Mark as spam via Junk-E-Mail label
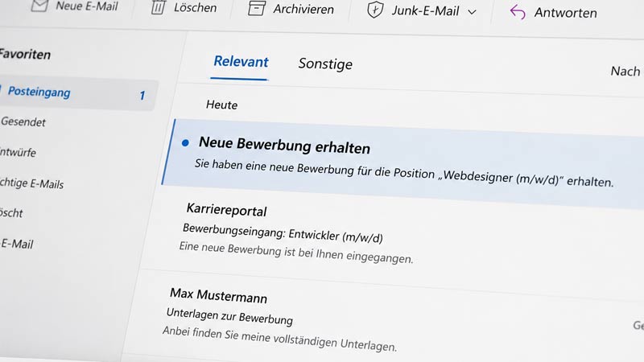The image size is (644, 362). point(425,10)
